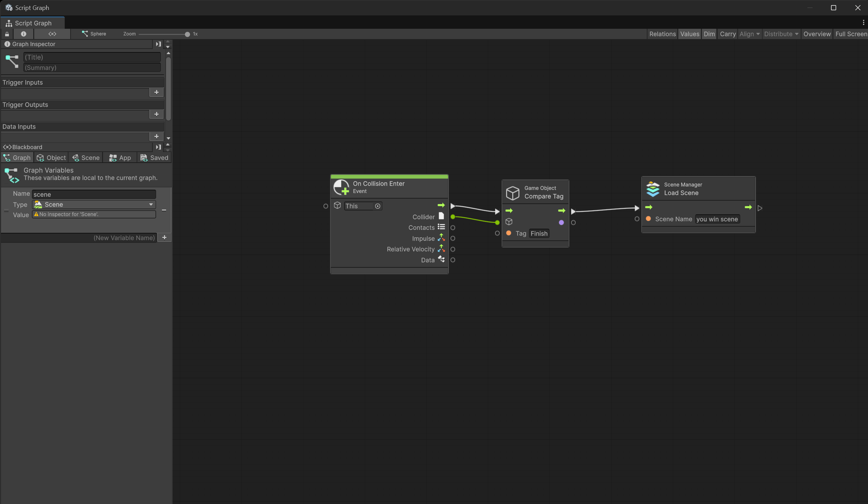Open the Distribute dropdown menu

click(x=781, y=34)
